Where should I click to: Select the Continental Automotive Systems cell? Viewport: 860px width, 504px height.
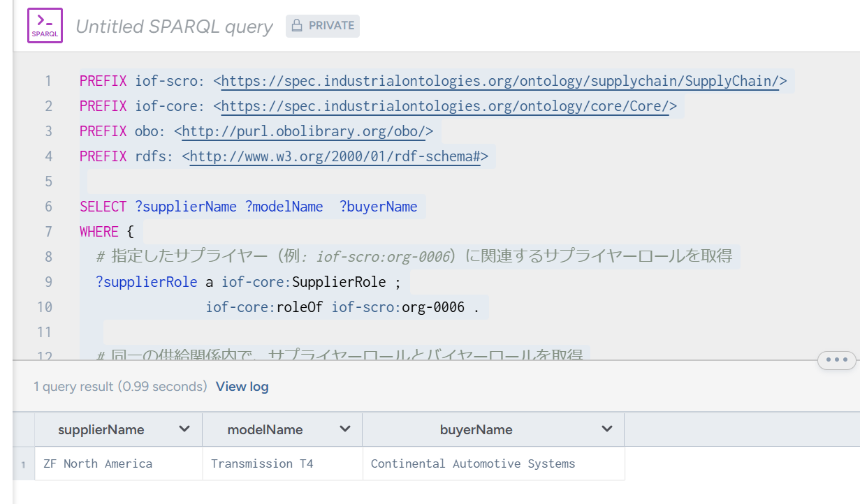(494, 464)
